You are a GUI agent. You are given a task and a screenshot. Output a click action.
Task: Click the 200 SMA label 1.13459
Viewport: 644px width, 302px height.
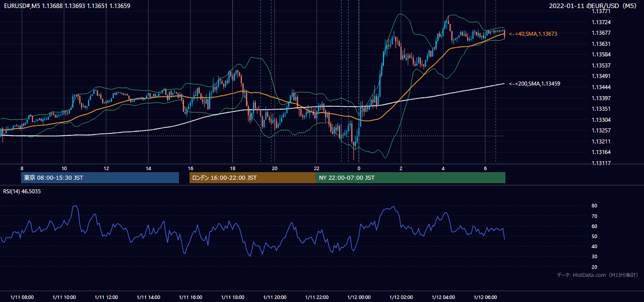(x=535, y=84)
